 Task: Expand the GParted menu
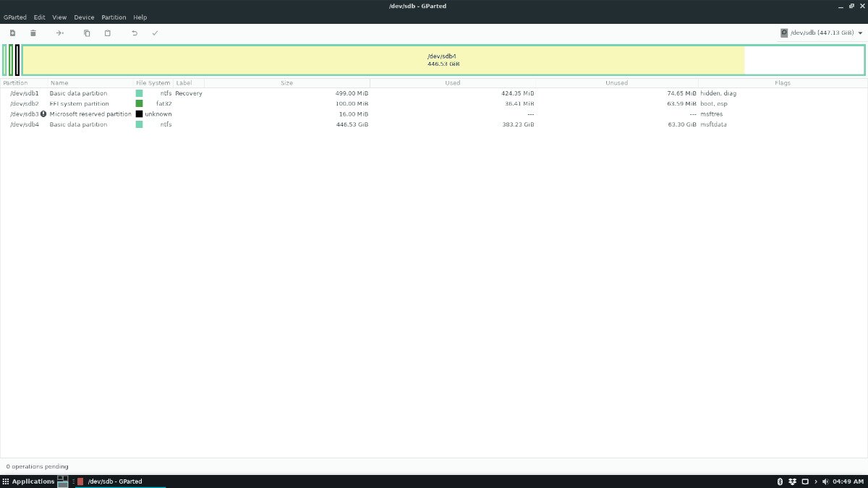pyautogui.click(x=15, y=17)
